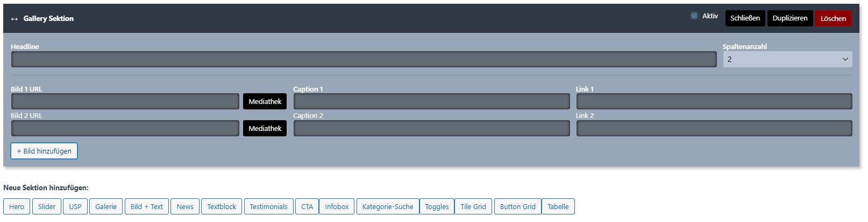Add a Tile Grid section
Screen dimensions: 868x222
[473, 207]
